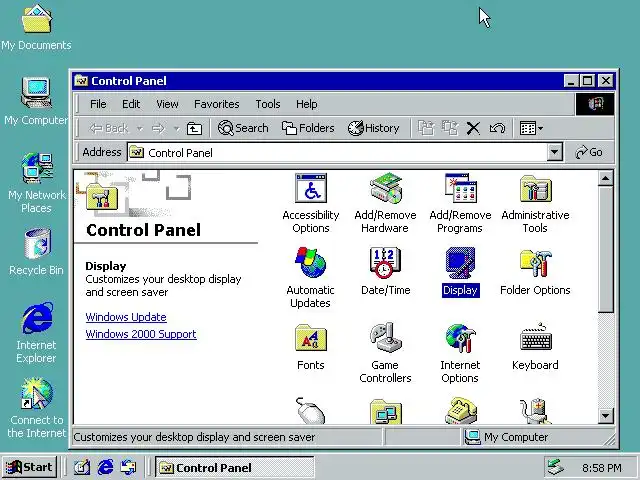
Task: Click My Computer status bar zone
Action: click(x=537, y=437)
